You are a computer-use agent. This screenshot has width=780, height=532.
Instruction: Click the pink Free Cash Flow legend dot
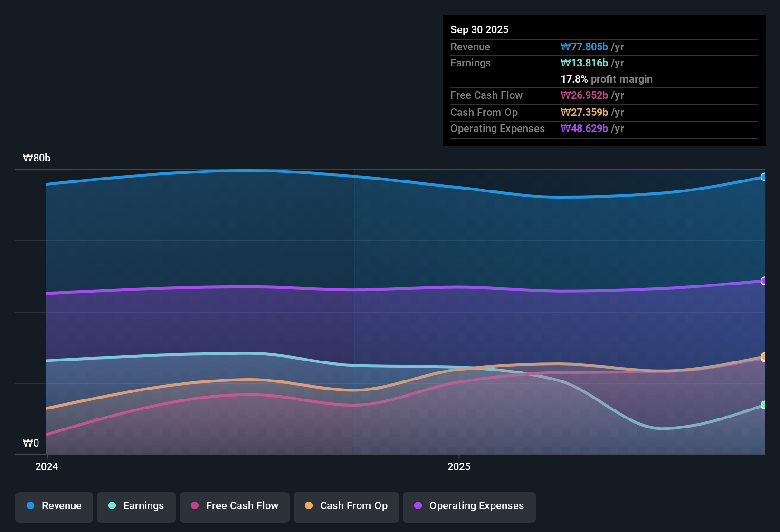[x=194, y=506]
